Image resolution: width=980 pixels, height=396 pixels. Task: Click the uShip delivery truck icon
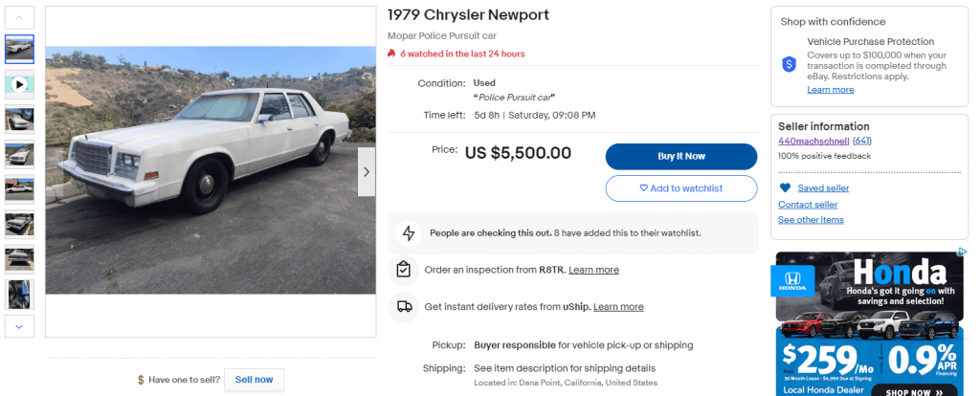[x=404, y=306]
